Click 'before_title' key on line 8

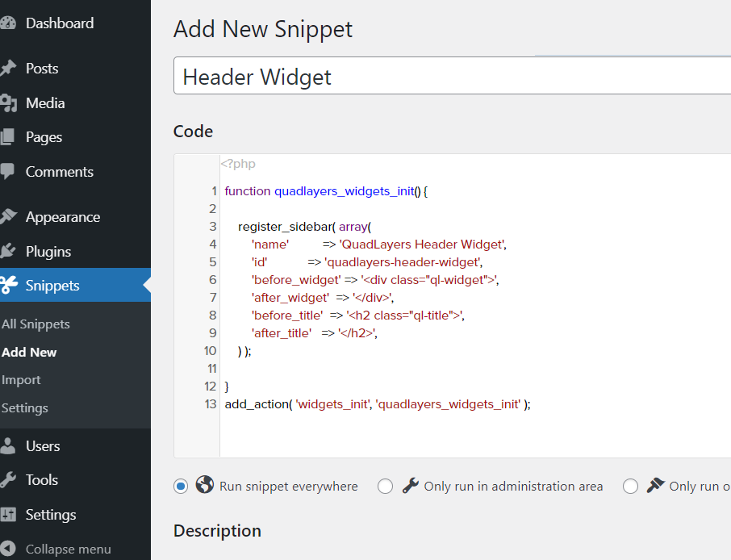coord(287,316)
